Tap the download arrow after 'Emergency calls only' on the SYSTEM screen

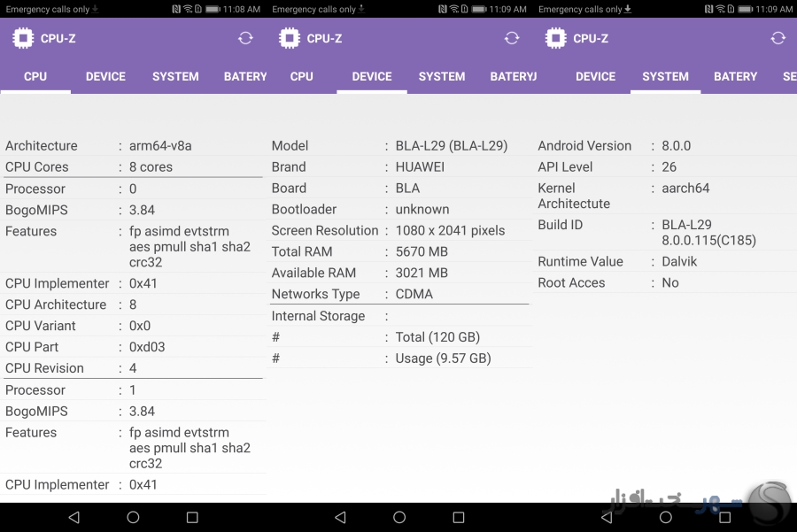coord(628,9)
